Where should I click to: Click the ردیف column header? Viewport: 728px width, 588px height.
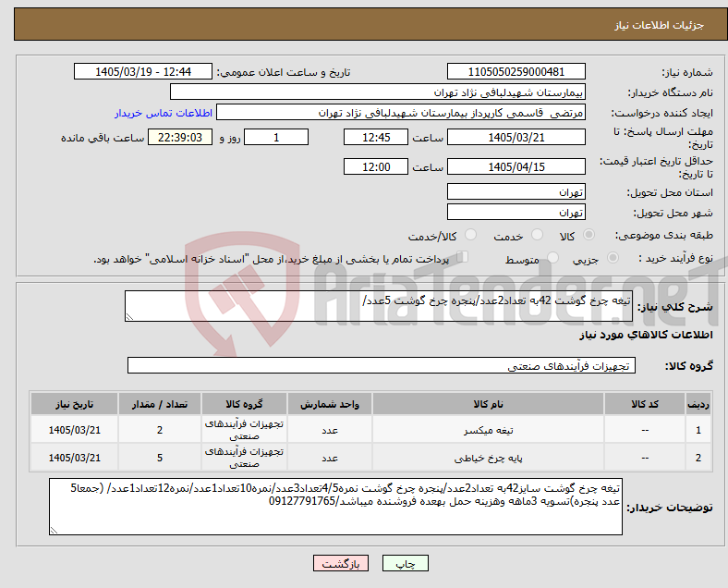[698, 404]
